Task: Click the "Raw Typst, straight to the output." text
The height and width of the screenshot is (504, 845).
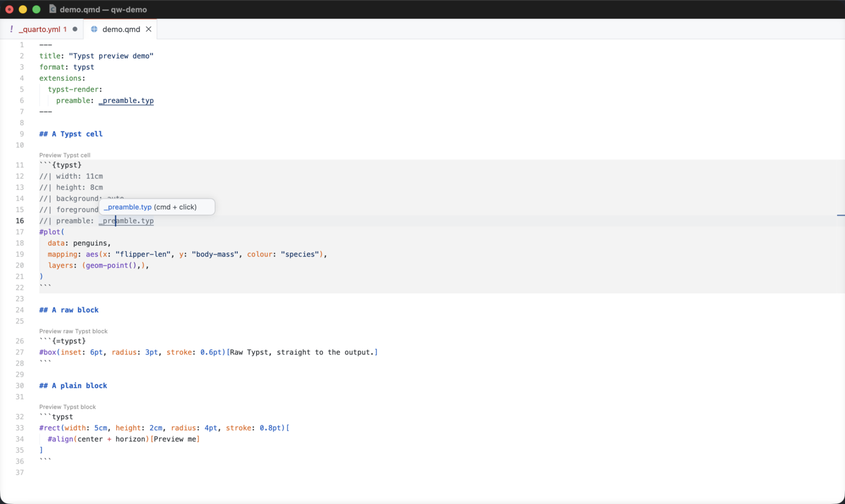Action: tap(302, 352)
